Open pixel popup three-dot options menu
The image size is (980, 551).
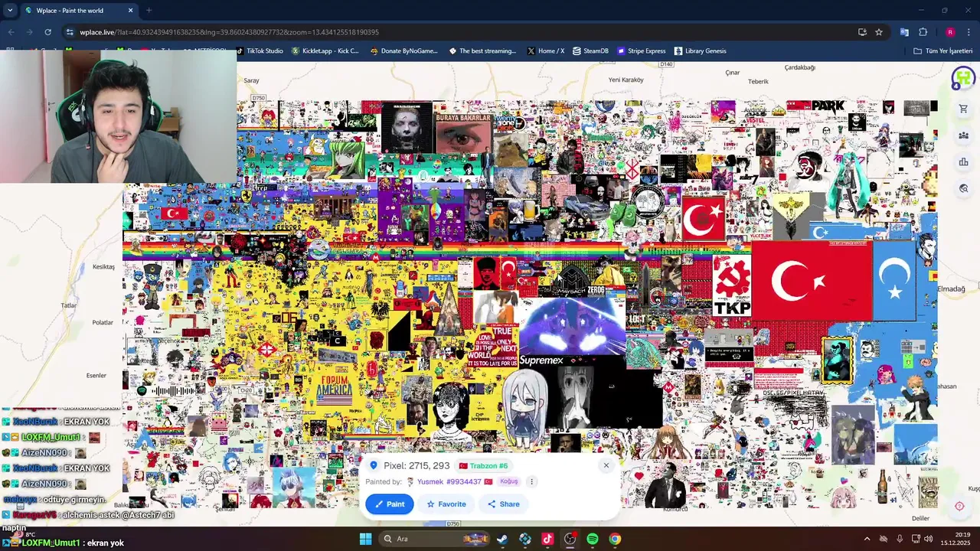(531, 481)
